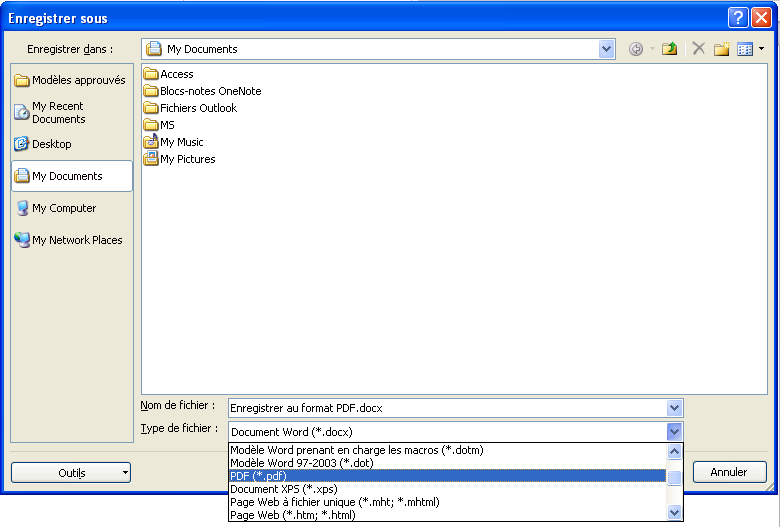This screenshot has height=527, width=780.
Task: Open the views menu dropdown arrow
Action: pos(761,49)
